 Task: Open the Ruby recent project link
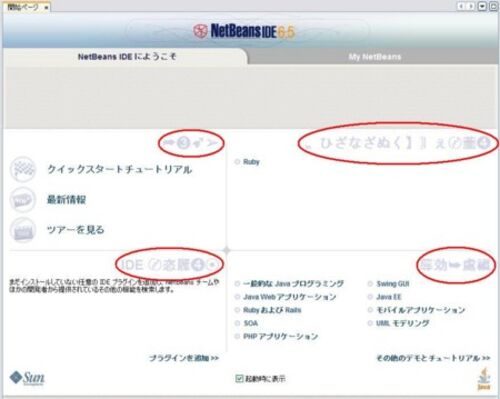tap(251, 162)
